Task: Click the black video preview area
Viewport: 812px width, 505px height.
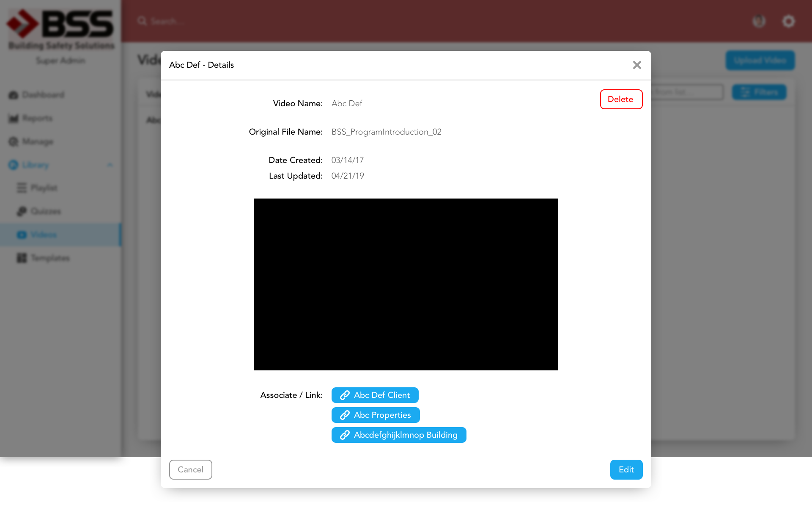Action: click(406, 284)
